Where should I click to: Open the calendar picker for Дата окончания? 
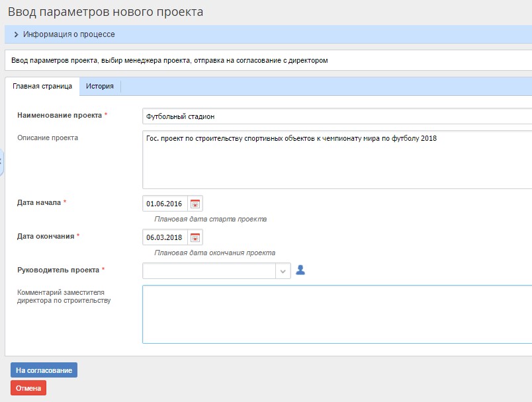pyautogui.click(x=195, y=237)
